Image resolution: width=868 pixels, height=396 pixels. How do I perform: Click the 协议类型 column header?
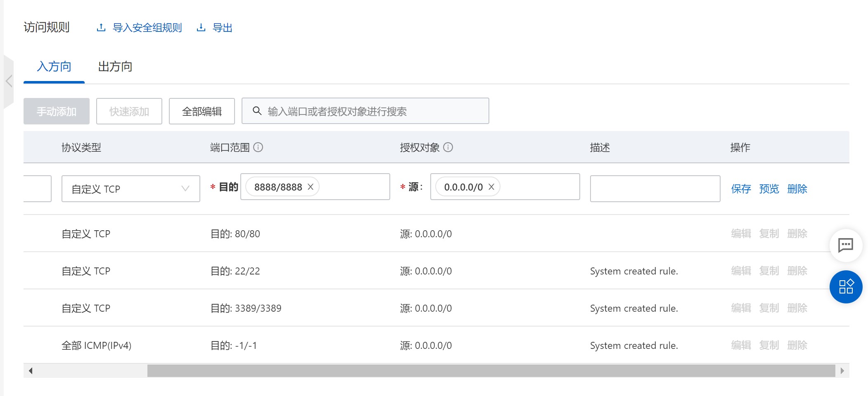[81, 148]
